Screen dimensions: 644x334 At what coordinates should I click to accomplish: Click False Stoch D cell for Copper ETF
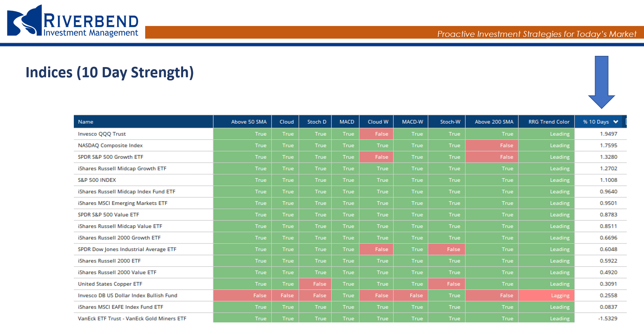click(x=315, y=284)
